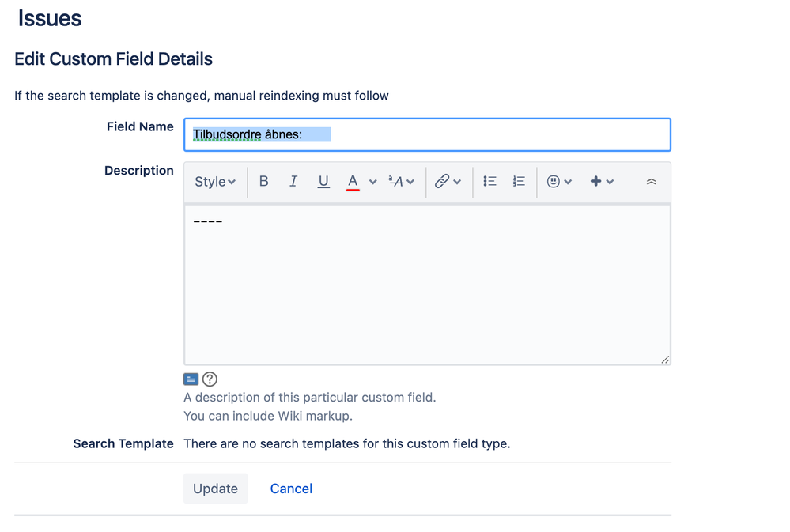This screenshot has width=790, height=532.
Task: Open the emoticon smiley picker
Action: pyautogui.click(x=554, y=182)
